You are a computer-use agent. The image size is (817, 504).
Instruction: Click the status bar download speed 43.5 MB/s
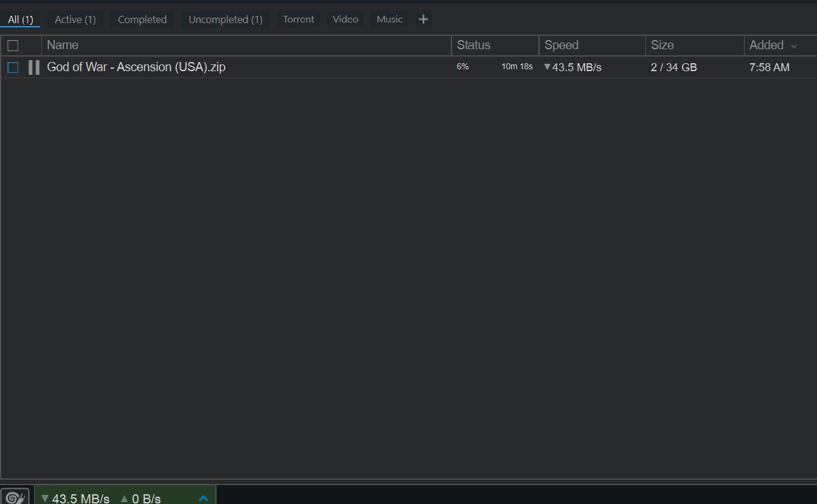[x=75, y=499]
